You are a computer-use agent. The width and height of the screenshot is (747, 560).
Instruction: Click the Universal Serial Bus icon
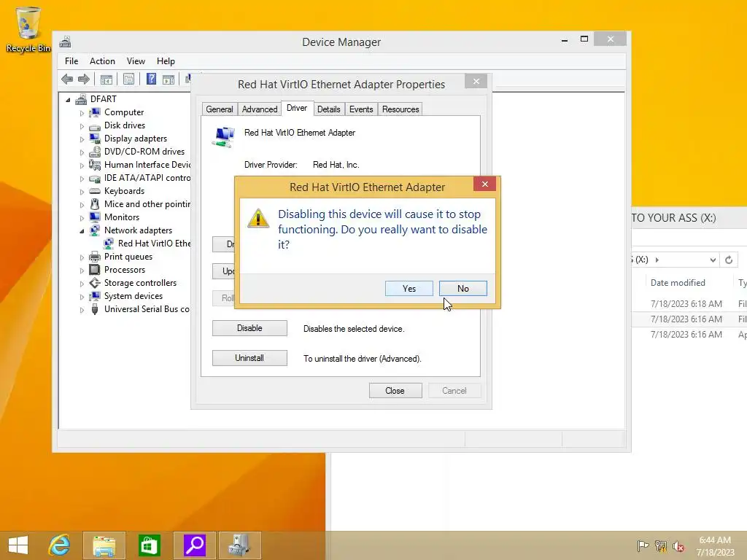95,309
